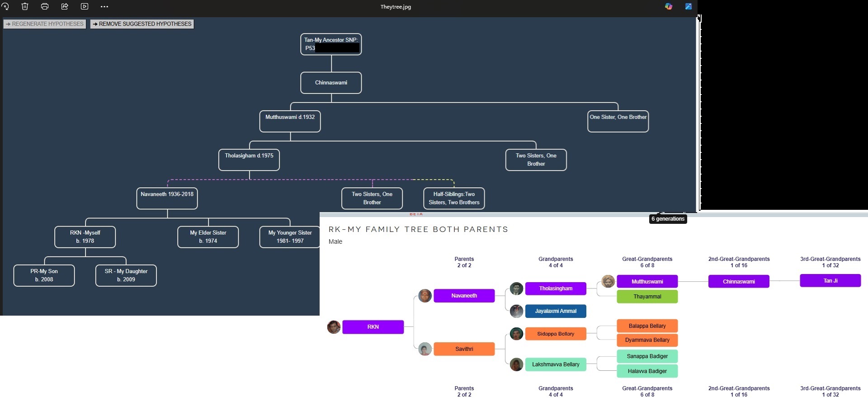Start slideshow with the play icon
The image size is (868, 402).
(85, 6)
